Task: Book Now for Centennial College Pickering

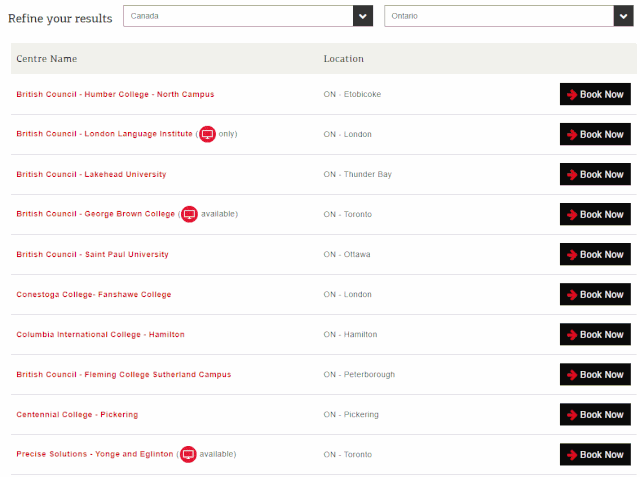Action: [595, 414]
